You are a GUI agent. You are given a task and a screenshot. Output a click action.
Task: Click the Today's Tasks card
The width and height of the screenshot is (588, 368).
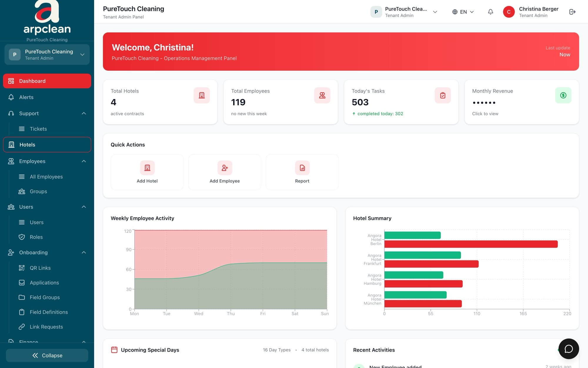click(x=401, y=102)
